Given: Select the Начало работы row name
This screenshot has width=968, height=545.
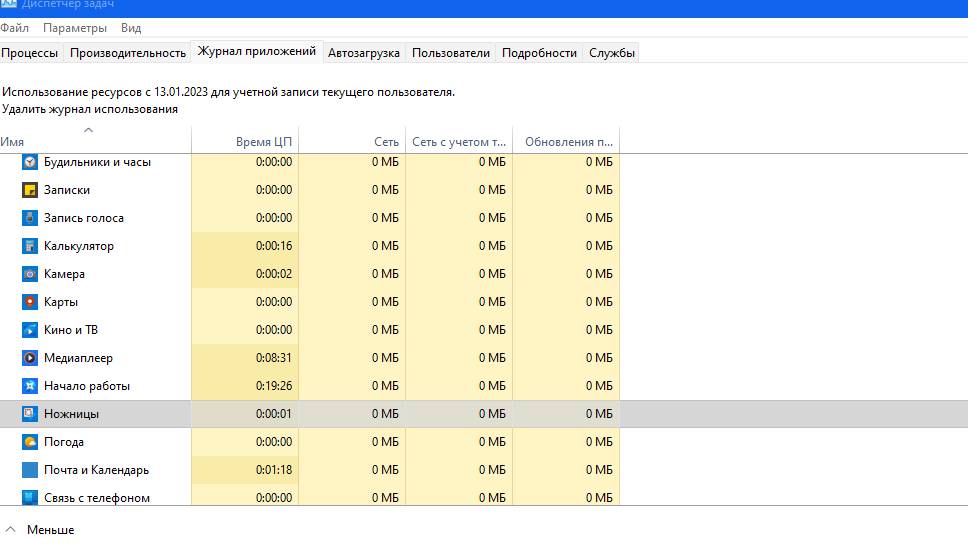Looking at the screenshot, I should 86,386.
